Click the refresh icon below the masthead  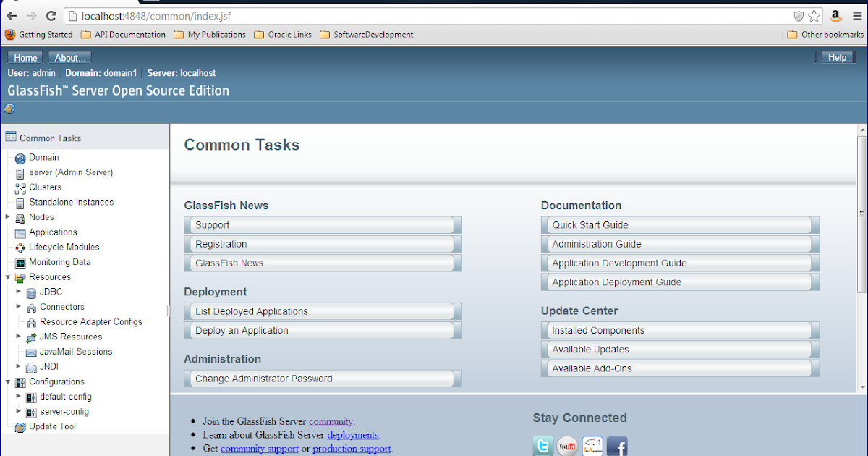pyautogui.click(x=9, y=109)
